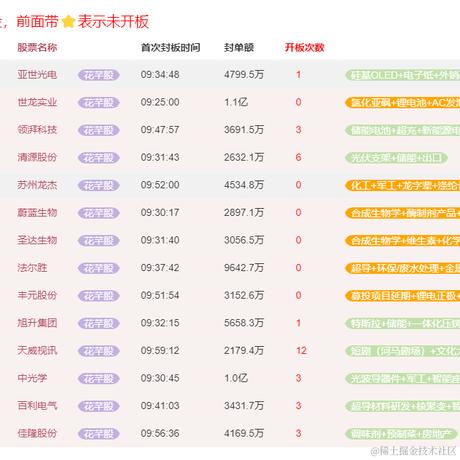Screen dimensions: 460x460
Task: Click the amount 3431.7万
Action: (x=244, y=406)
